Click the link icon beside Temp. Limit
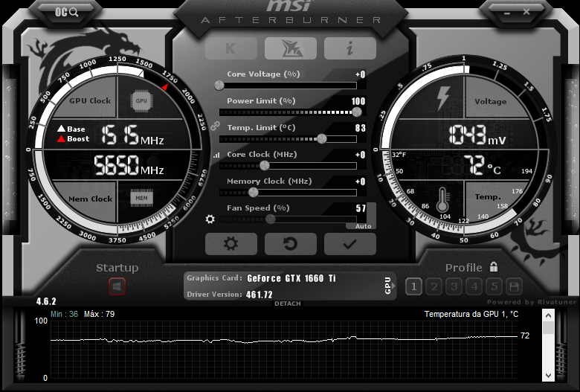Image resolution: width=580 pixels, height=392 pixels. tap(216, 126)
